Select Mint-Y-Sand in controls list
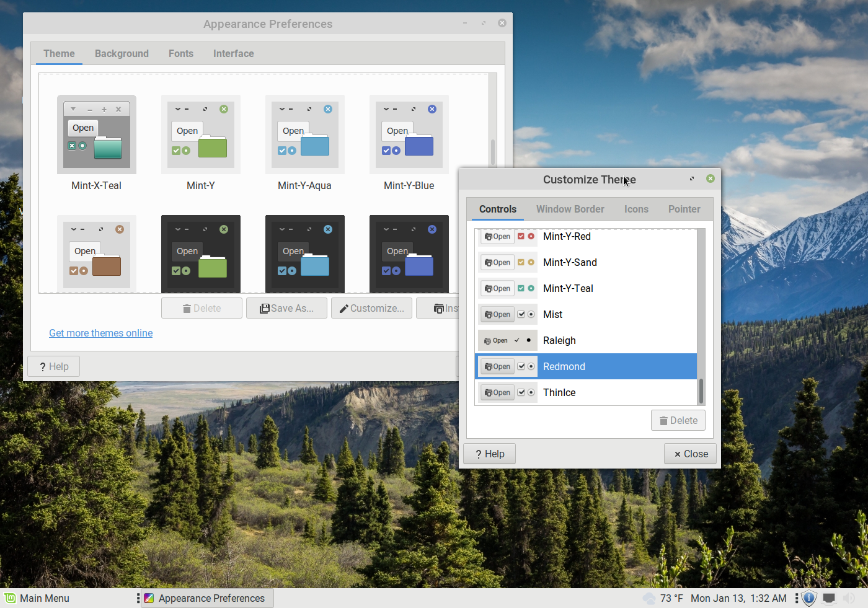This screenshot has width=868, height=608. point(570,263)
